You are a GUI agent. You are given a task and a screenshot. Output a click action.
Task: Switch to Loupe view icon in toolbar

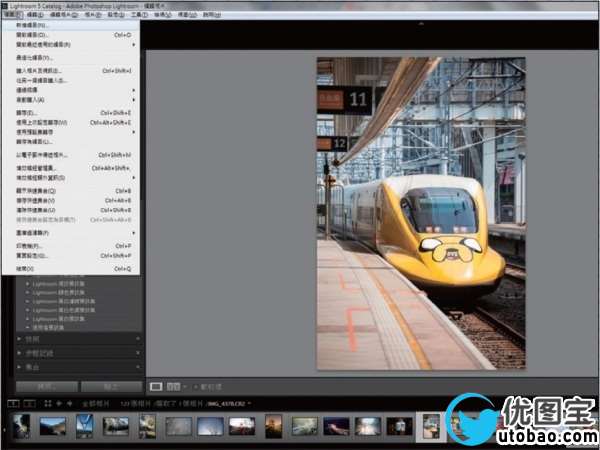(x=156, y=386)
